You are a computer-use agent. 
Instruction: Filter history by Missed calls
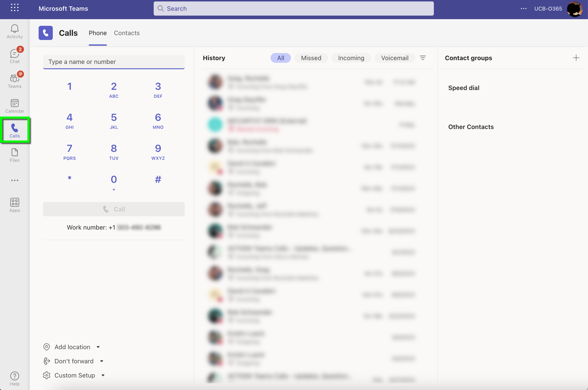(x=311, y=58)
